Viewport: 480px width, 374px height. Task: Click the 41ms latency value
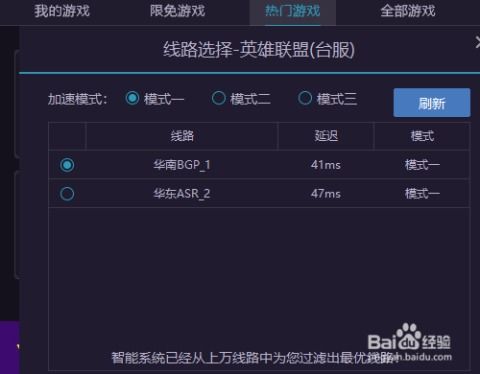[x=326, y=165]
